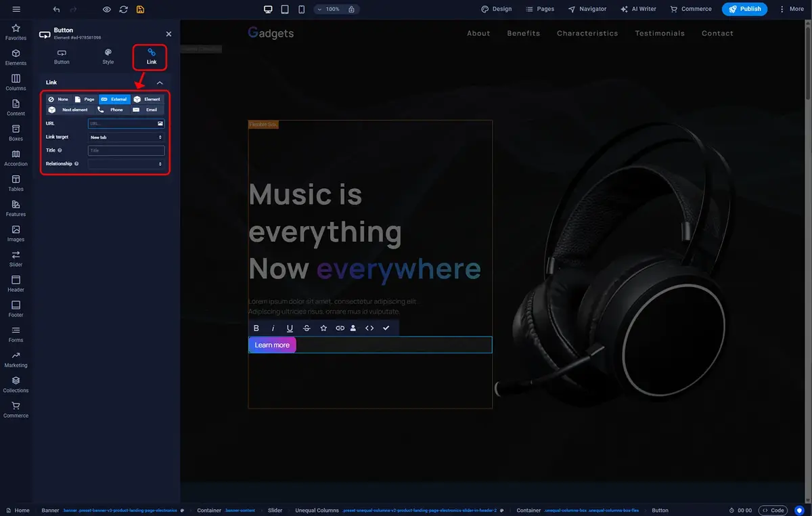
Task: Open code editor from text toolbar
Action: tap(369, 328)
